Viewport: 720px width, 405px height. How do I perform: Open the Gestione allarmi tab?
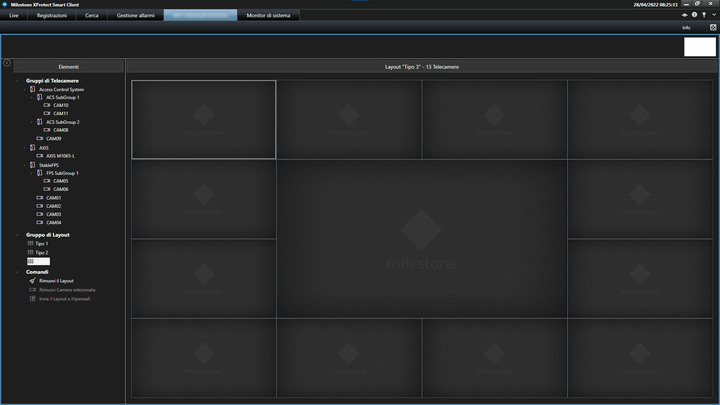click(x=135, y=15)
